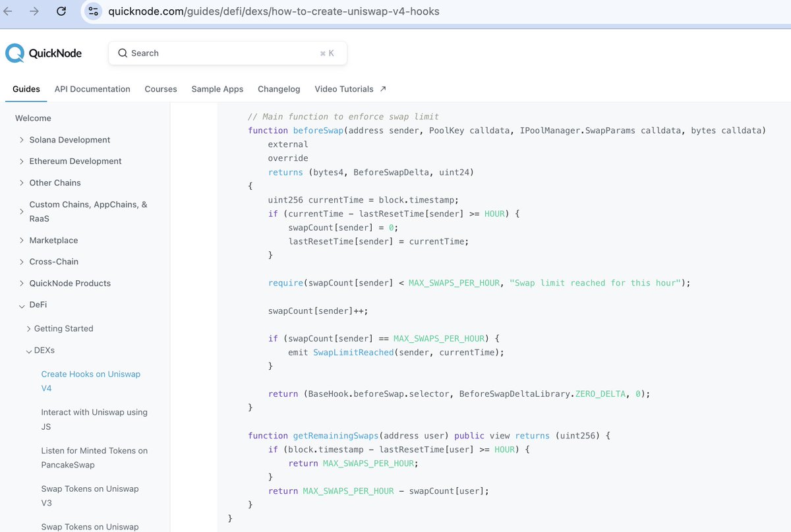Click the QuickNode logo
Viewport: 791px width, 532px height.
(44, 53)
